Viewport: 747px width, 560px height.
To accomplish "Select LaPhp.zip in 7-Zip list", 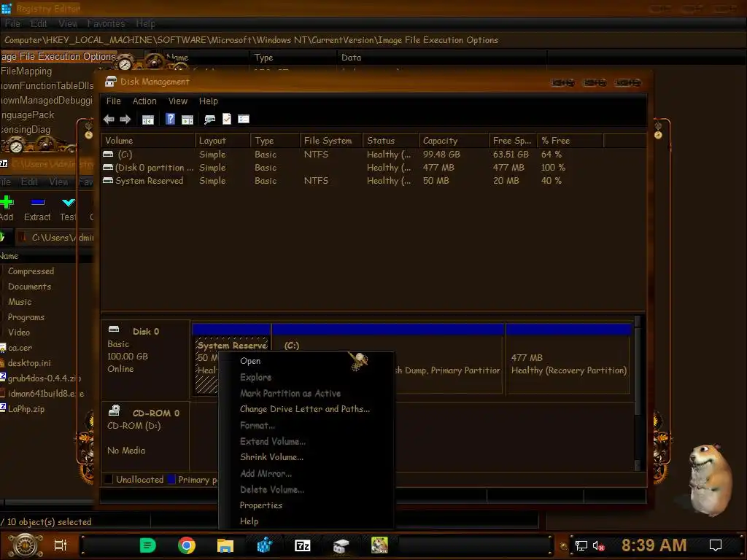I will pos(26,408).
